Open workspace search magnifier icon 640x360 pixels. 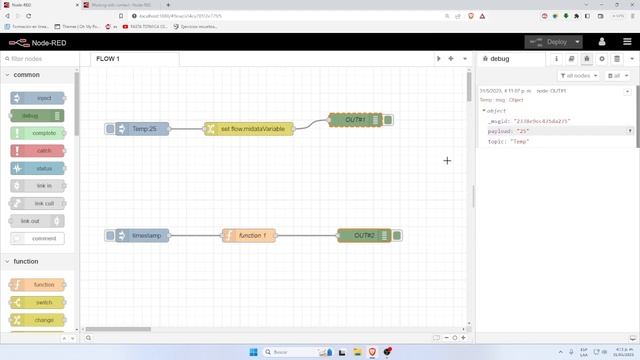tap(89, 338)
